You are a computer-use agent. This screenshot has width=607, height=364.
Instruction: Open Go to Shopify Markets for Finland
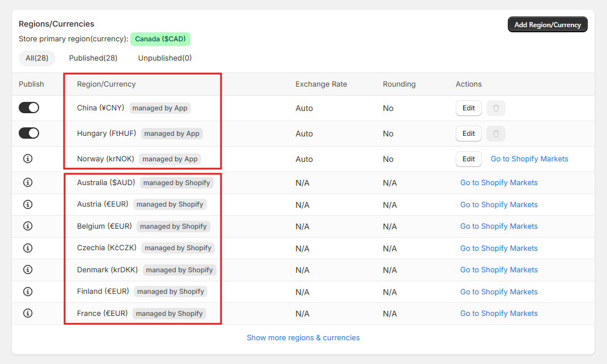coord(499,292)
